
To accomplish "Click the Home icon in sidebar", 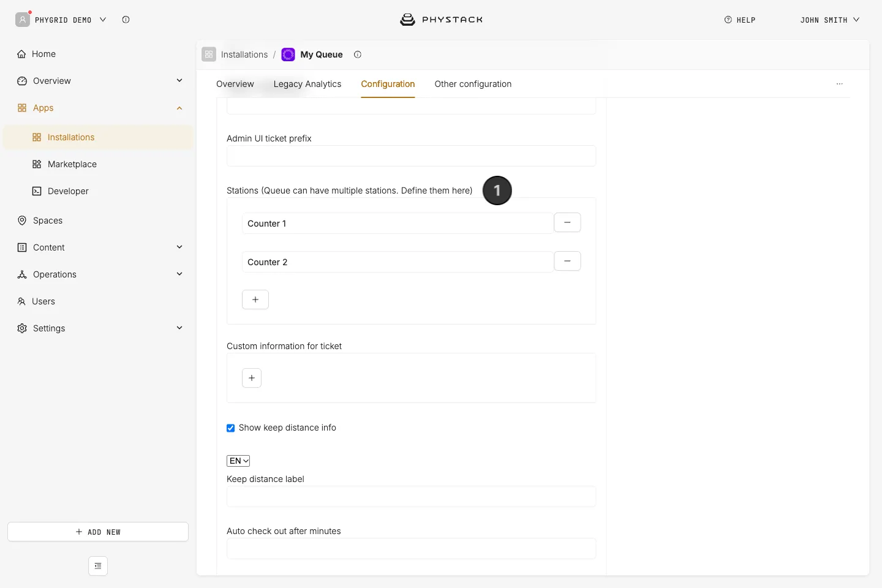I will pyautogui.click(x=22, y=54).
